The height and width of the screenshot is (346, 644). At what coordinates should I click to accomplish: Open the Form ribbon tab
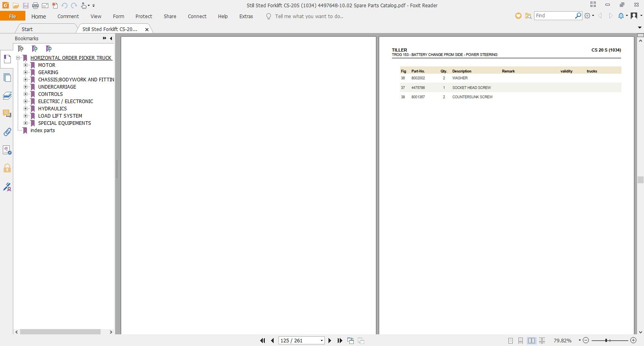[118, 17]
